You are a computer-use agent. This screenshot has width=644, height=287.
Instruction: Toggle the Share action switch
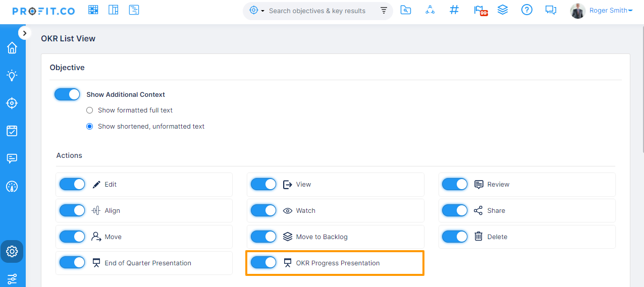point(455,210)
